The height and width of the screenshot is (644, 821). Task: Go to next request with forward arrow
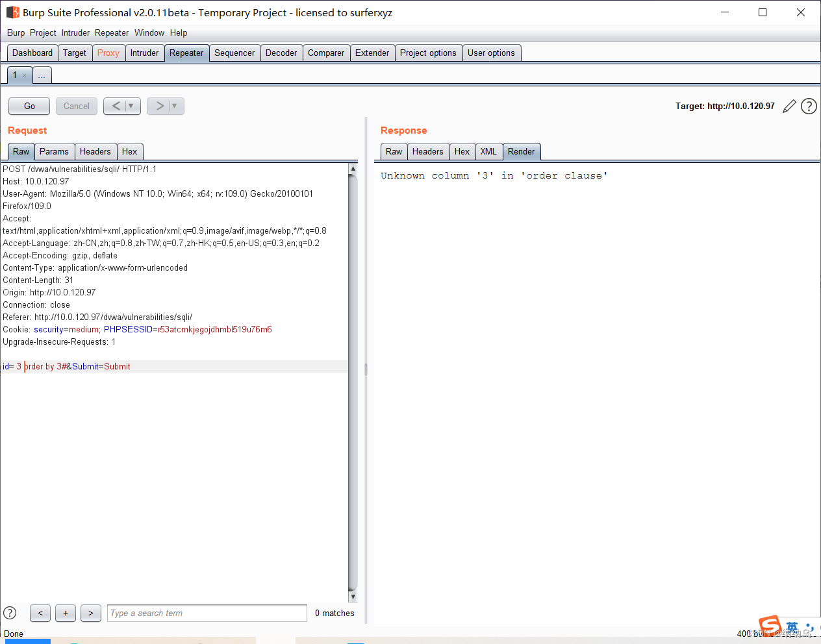tap(159, 106)
